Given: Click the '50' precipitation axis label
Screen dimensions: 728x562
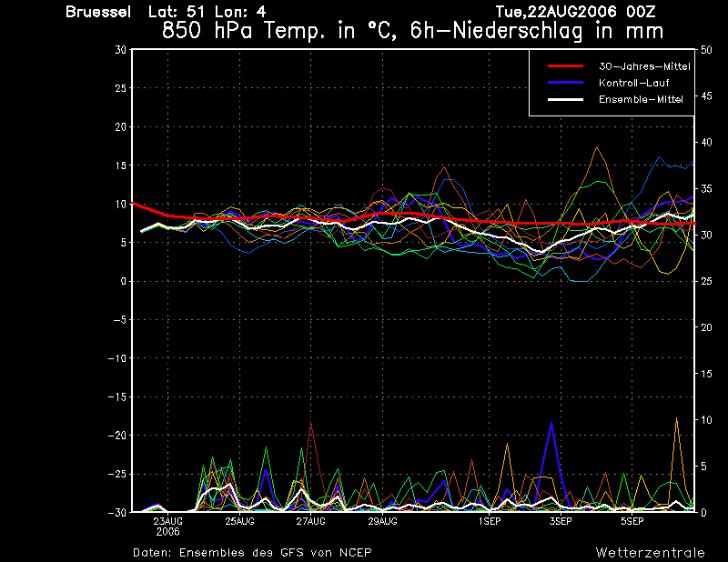Looking at the screenshot, I should (x=706, y=50).
